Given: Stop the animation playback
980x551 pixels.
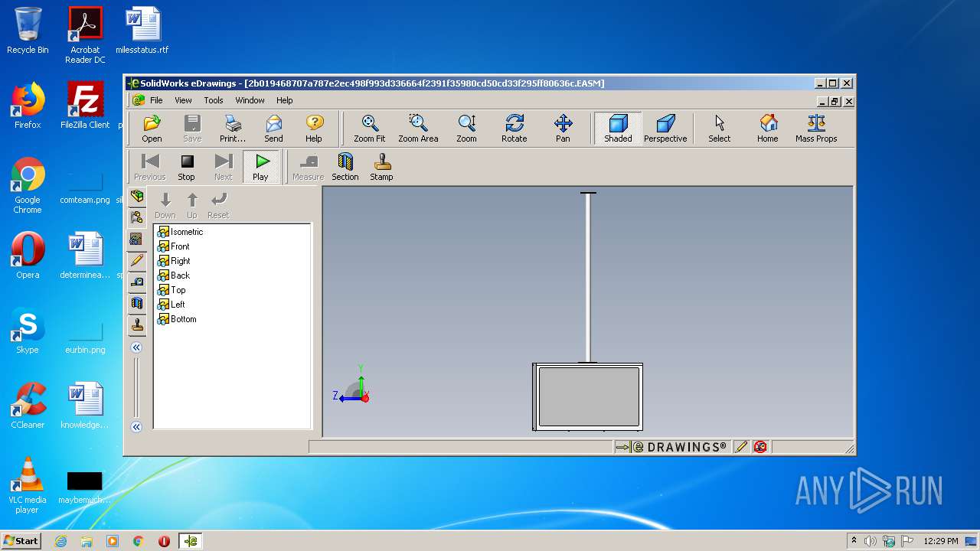Looking at the screenshot, I should tap(186, 167).
